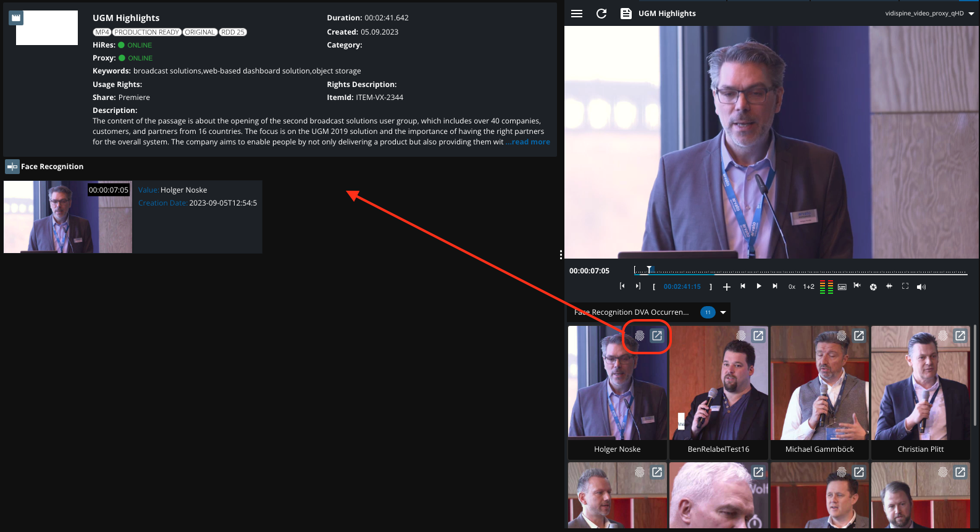Click on the video timeline scrubber bar
Screen dimensions: 980x532
coord(803,272)
